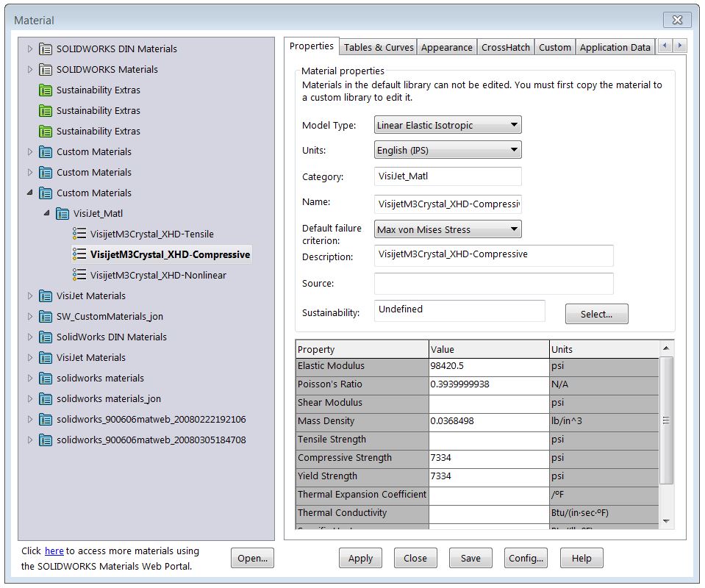
Task: Click the Description input field
Action: (x=494, y=255)
